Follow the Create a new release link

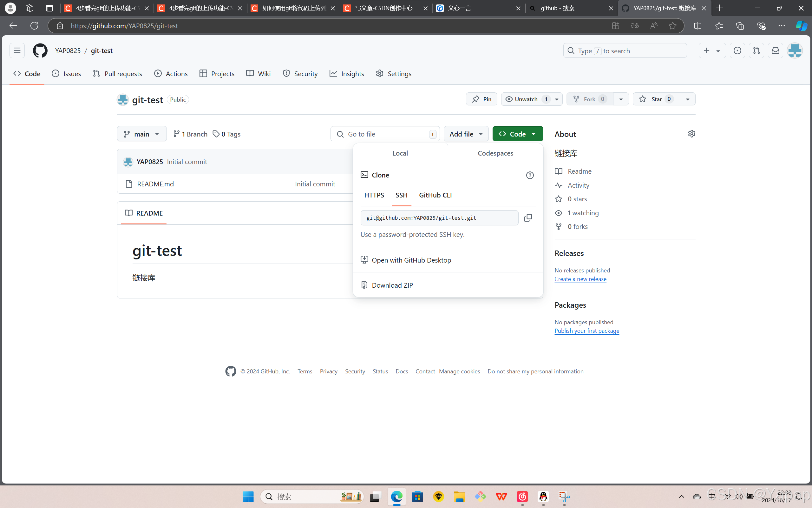tap(580, 279)
